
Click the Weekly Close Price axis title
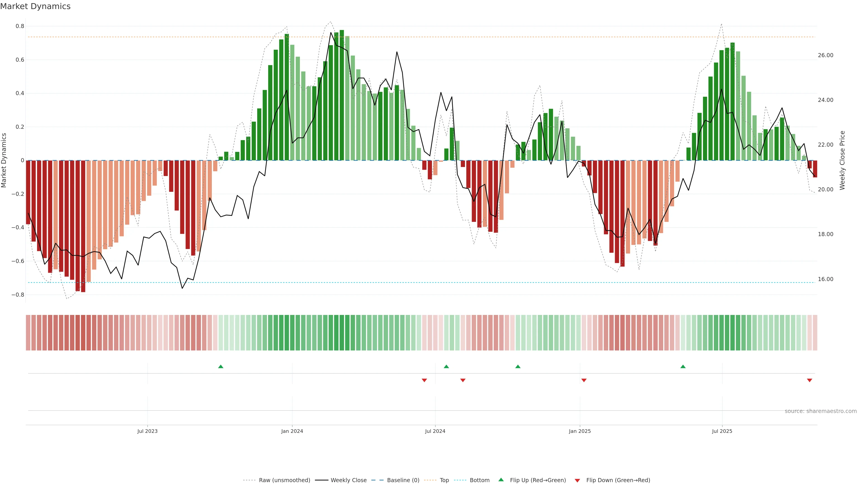[842, 160]
